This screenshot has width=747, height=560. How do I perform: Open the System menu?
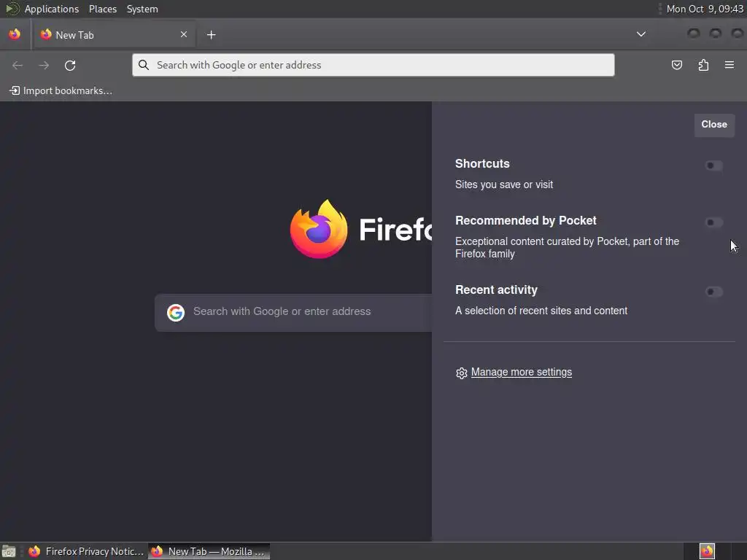tap(142, 9)
